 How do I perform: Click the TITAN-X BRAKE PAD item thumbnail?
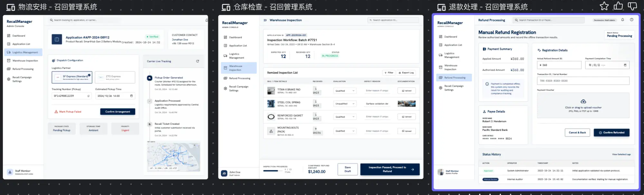[271, 91]
